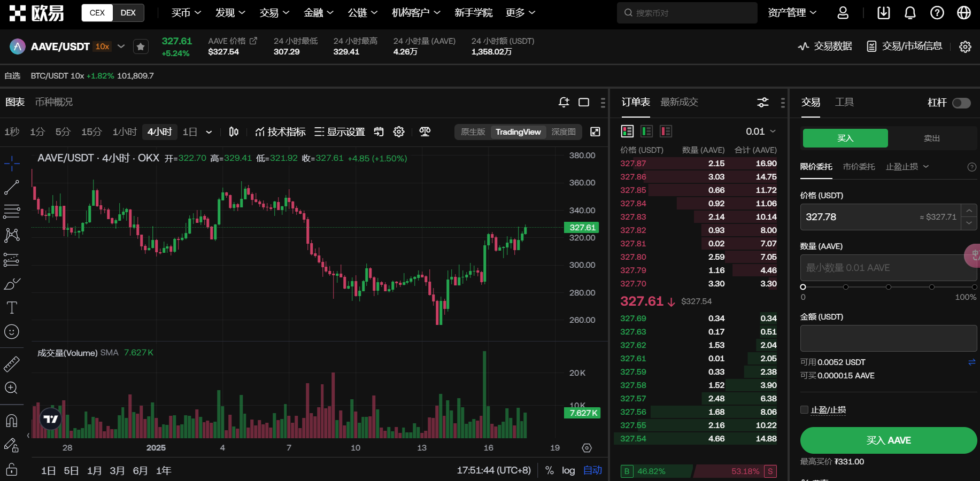980x481 pixels.
Task: Expand the 止盈止损 order type dropdown
Action: click(x=907, y=167)
